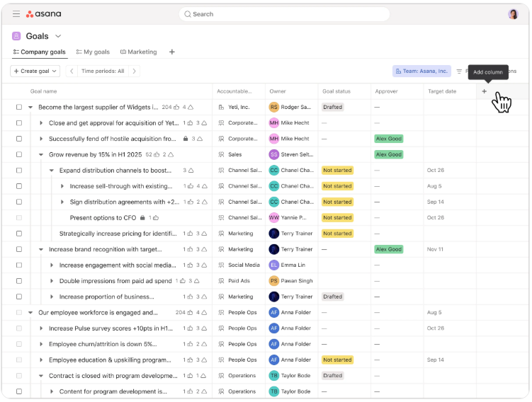Image resolution: width=532 pixels, height=402 pixels.
Task: Expand Sign distribution agreements goal
Action: [x=62, y=202]
